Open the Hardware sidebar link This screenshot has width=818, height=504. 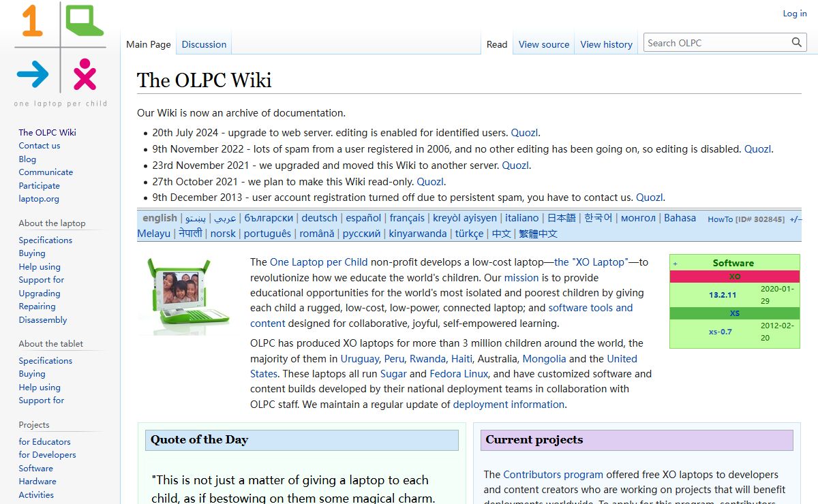[37, 481]
